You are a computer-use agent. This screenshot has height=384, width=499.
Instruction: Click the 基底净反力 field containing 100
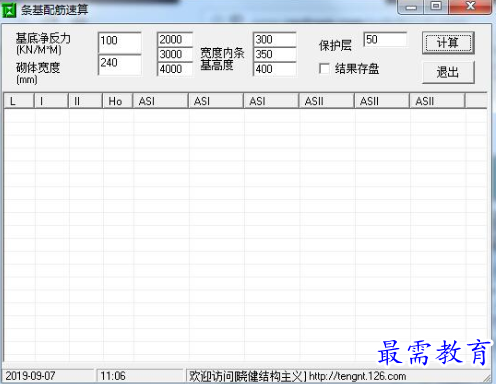point(120,42)
